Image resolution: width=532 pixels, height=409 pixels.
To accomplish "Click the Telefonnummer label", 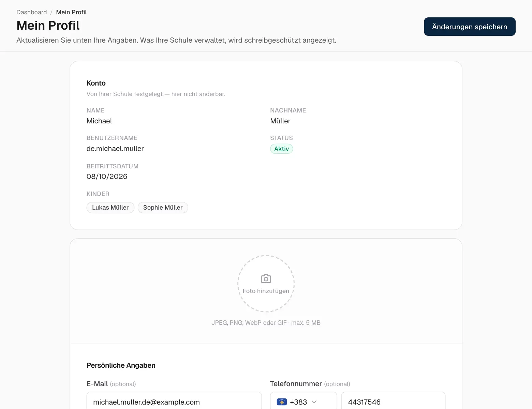I will (296, 384).
